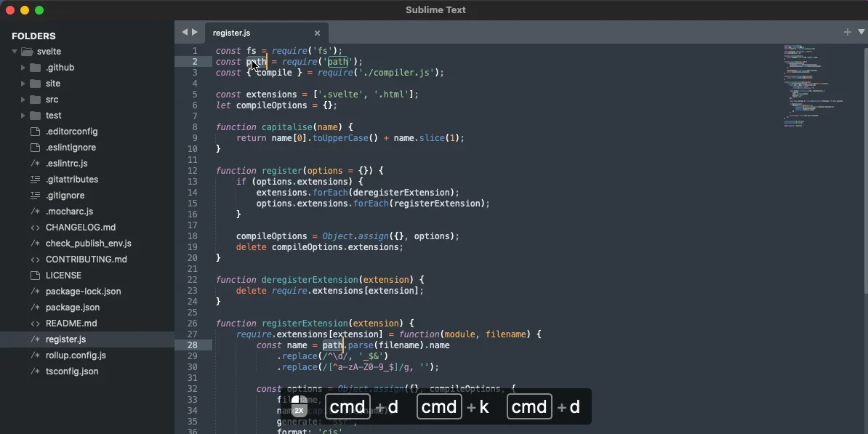
Task: Click the CONTRIBUTING.md markup file icon
Action: pyautogui.click(x=36, y=260)
